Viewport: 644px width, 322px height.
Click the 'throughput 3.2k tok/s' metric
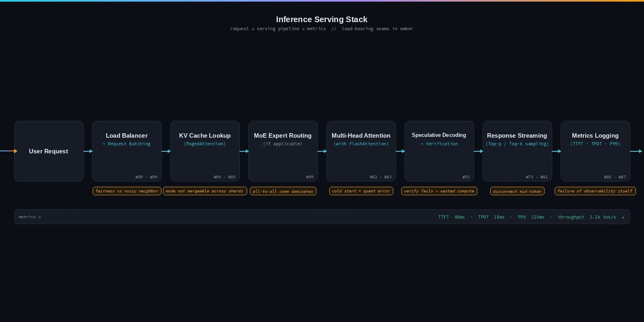[x=587, y=217]
